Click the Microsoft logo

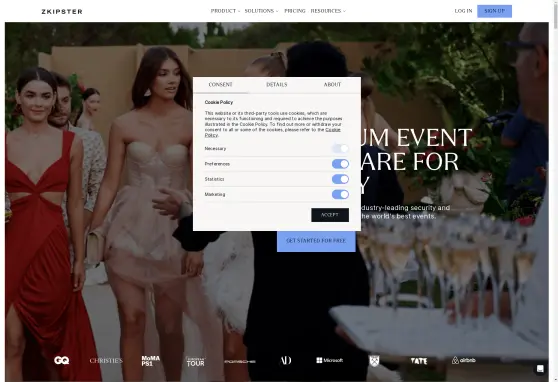(x=330, y=360)
